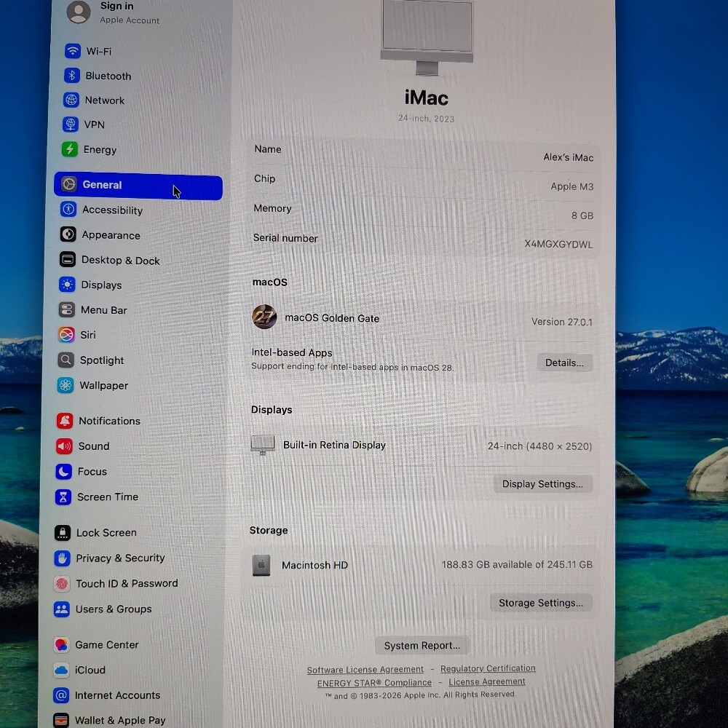The width and height of the screenshot is (728, 728).
Task: Open Touch ID fingerprint icon
Action: pyautogui.click(x=62, y=584)
